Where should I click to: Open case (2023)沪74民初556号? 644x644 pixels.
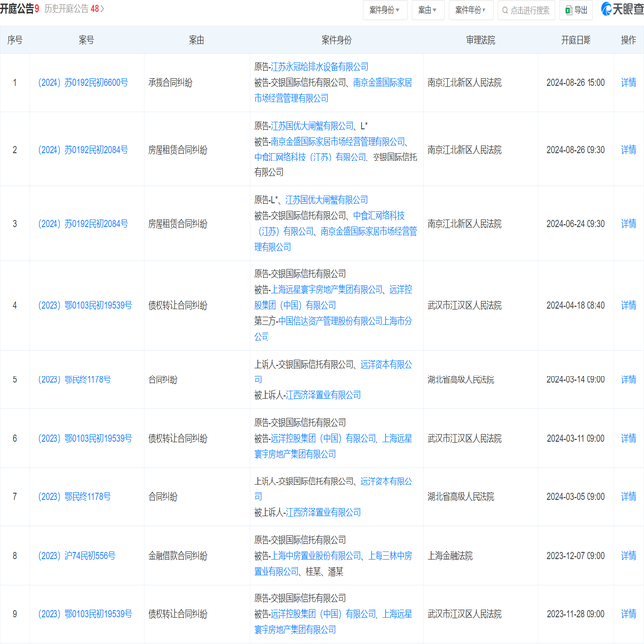point(76,556)
